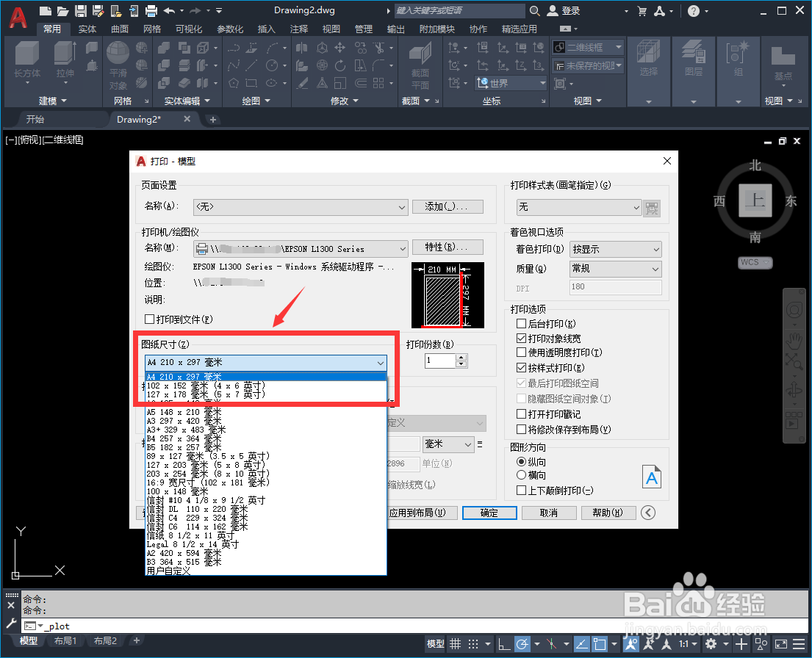812x658 pixels.
Task: Open the page setup name (名称) dropdown
Action: point(301,207)
